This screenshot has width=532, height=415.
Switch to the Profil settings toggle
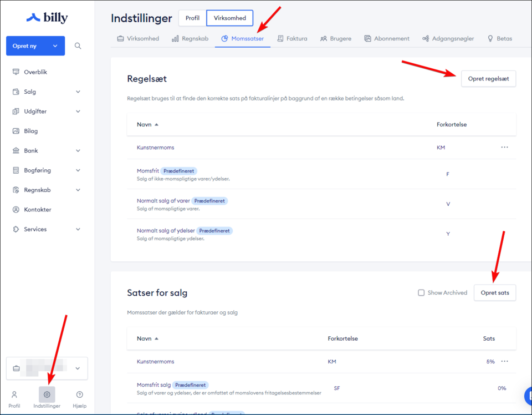[x=192, y=18]
